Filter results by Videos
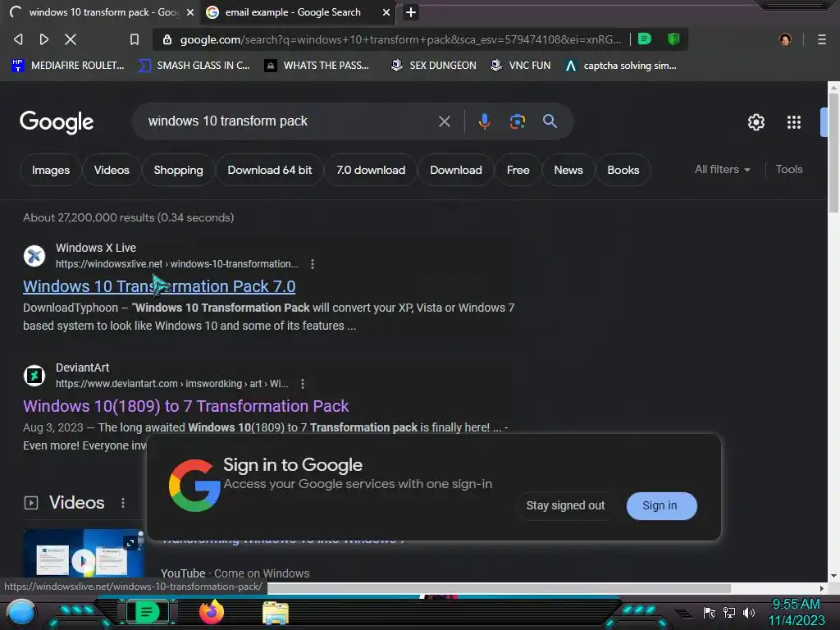 click(112, 170)
